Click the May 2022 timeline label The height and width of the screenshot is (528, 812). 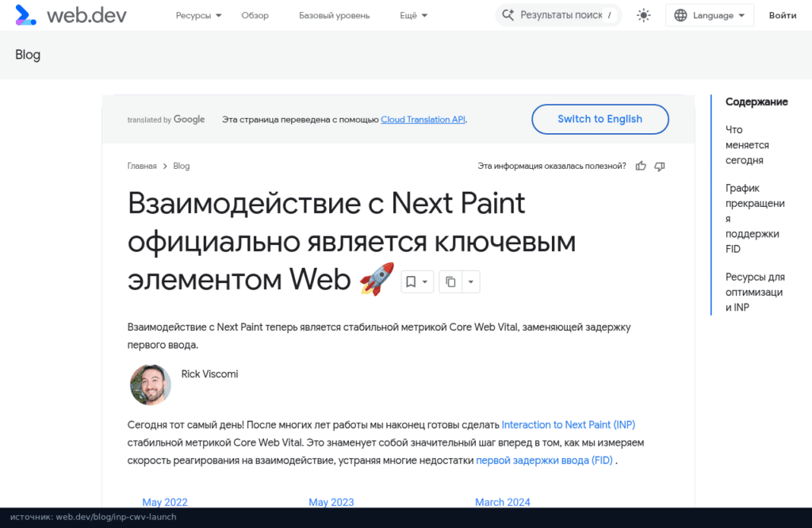click(x=165, y=502)
